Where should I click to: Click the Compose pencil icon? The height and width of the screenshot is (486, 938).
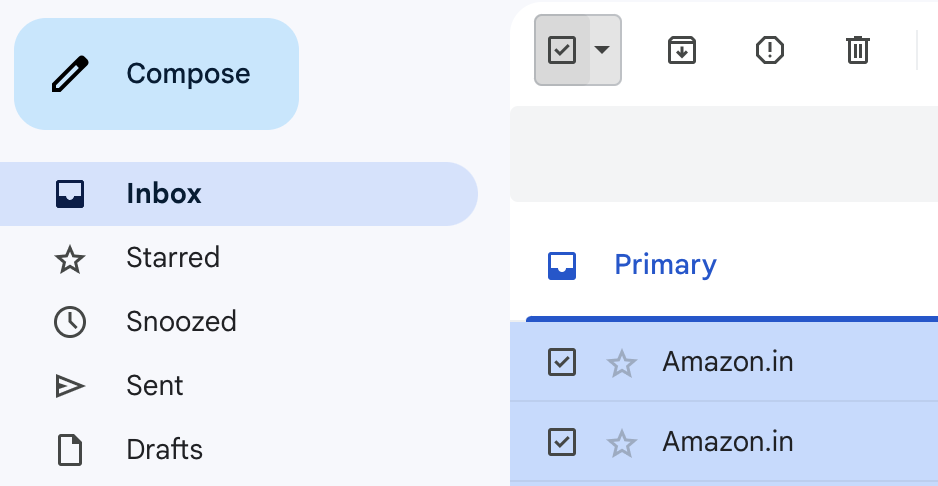(x=70, y=74)
